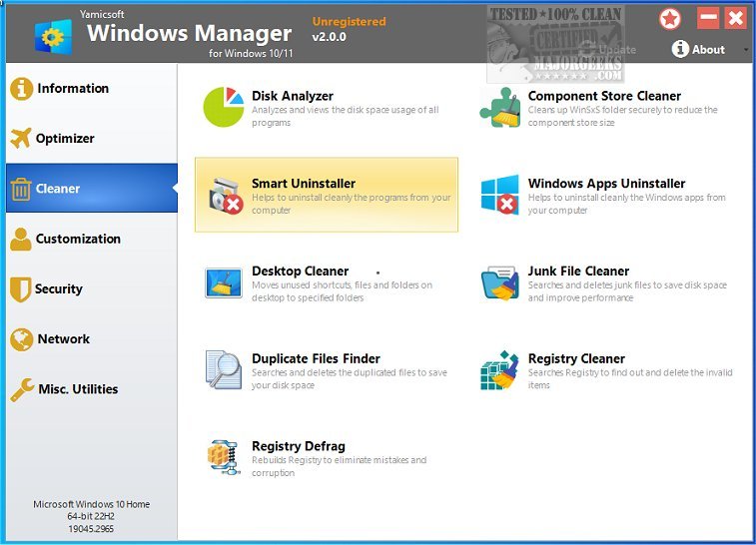Click the Registry Defrag clamp icon
This screenshot has height=545, width=756.
224,457
